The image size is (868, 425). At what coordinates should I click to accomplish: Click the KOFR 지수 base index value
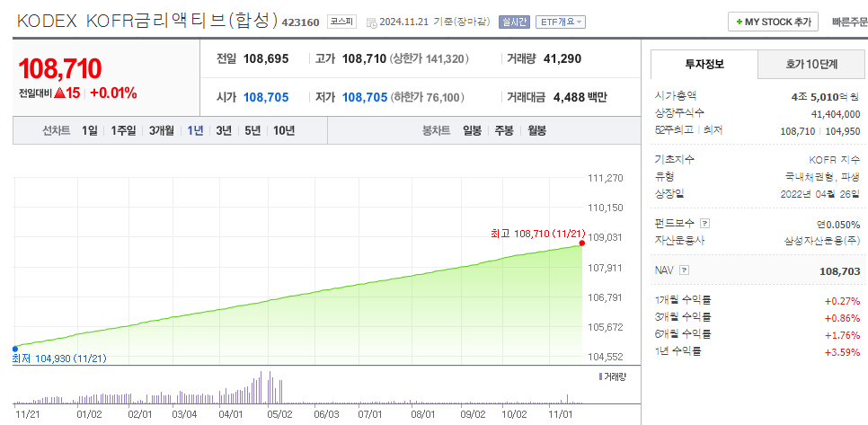[x=835, y=160]
